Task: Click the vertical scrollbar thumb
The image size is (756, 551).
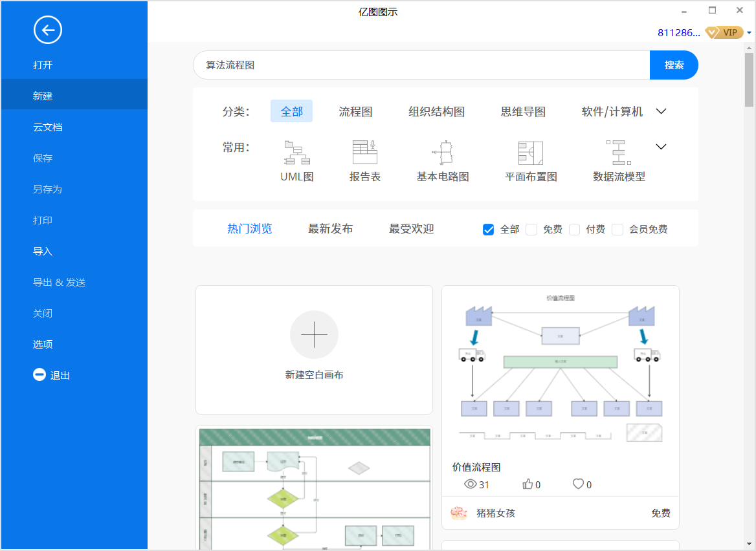Action: 749,80
